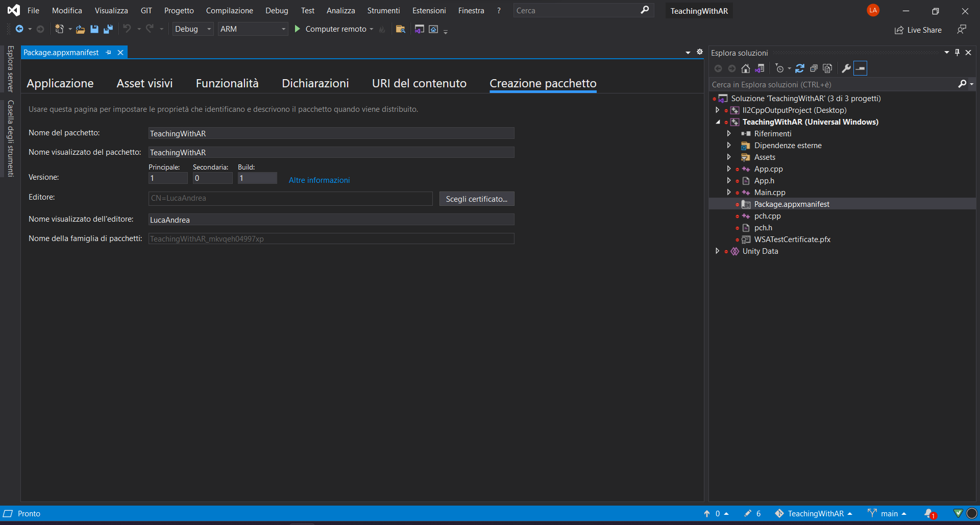980x525 pixels.
Task: Click the Build version number field
Action: 257,178
